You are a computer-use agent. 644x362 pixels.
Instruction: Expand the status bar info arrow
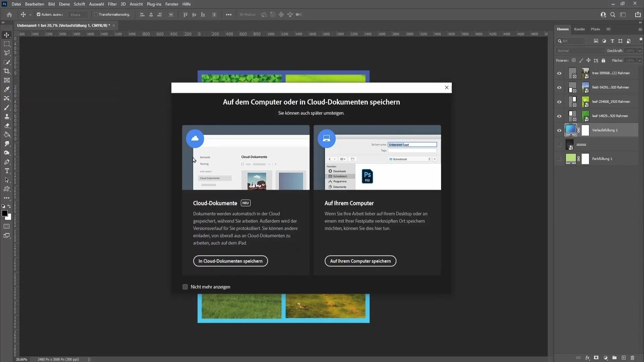[x=89, y=359]
